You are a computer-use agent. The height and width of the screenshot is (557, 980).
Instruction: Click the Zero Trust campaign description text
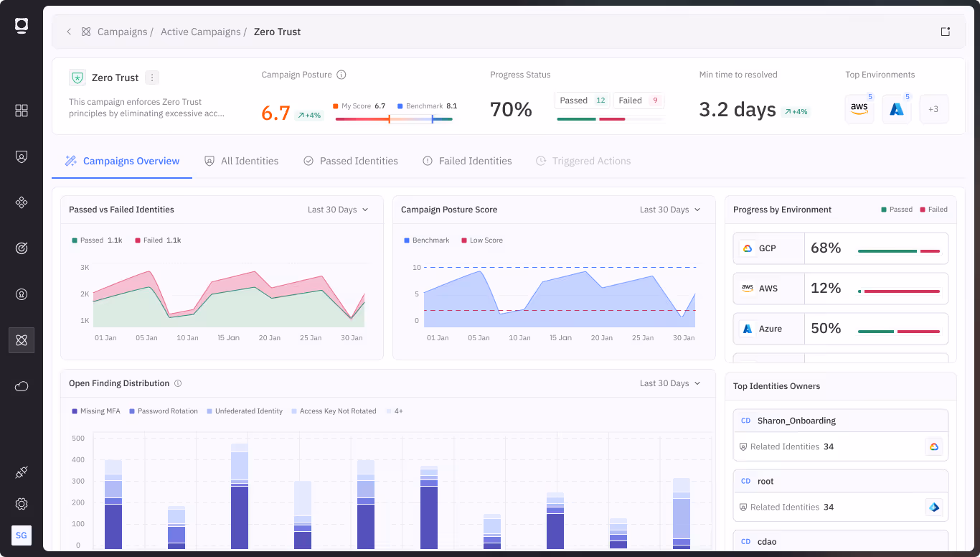(147, 108)
